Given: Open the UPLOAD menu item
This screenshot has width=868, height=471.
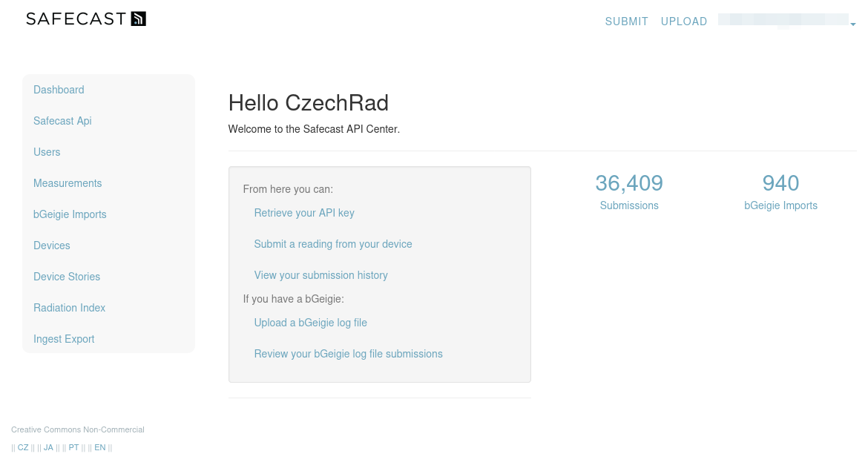Looking at the screenshot, I should (684, 22).
